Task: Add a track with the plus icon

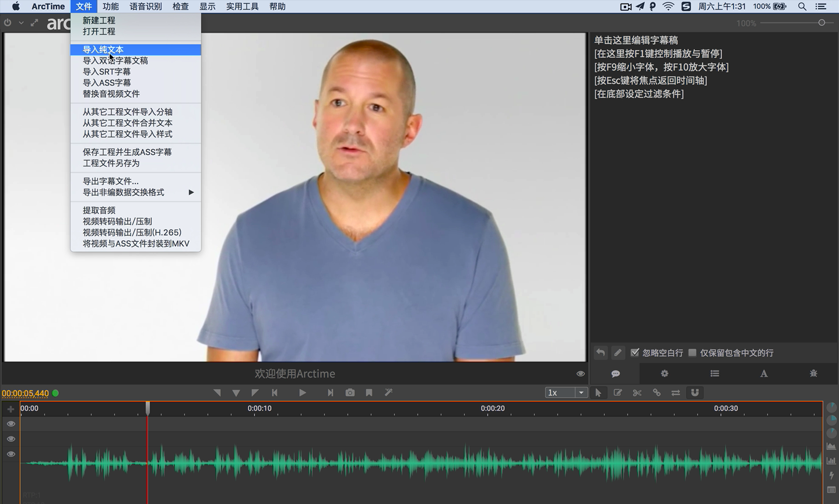Action: click(x=10, y=409)
